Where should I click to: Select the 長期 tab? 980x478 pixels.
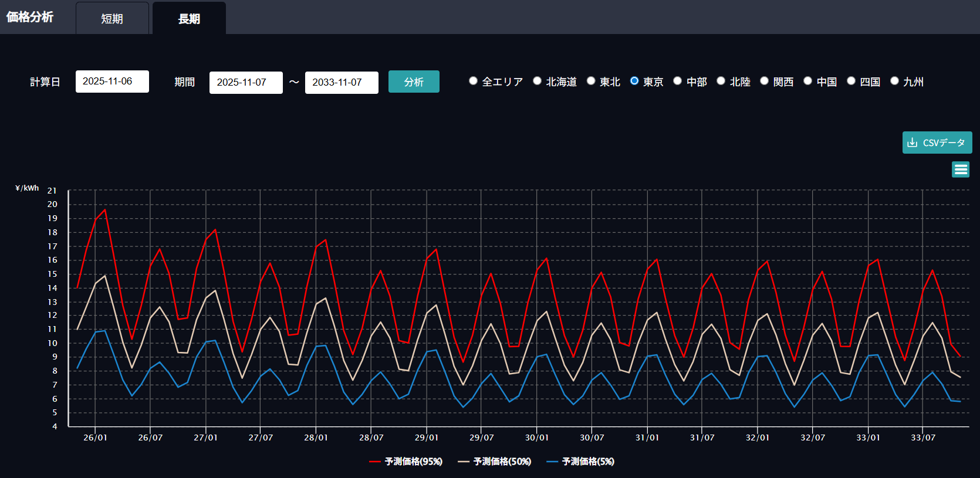click(x=189, y=19)
